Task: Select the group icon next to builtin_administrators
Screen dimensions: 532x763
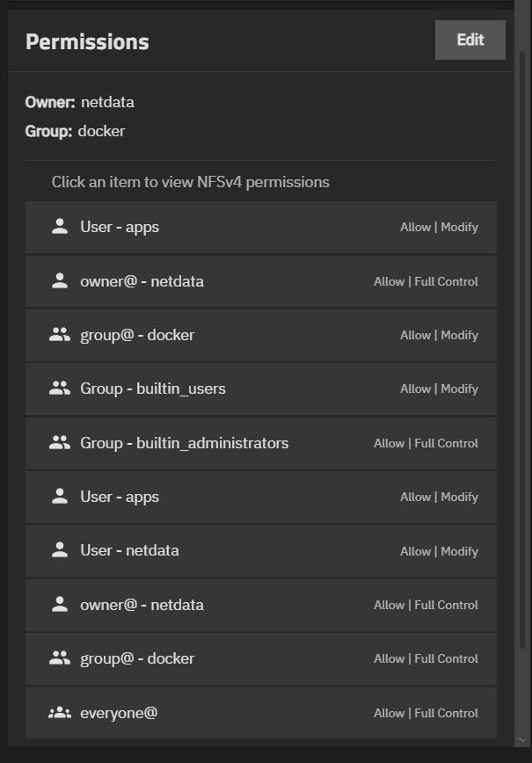Action: point(60,443)
